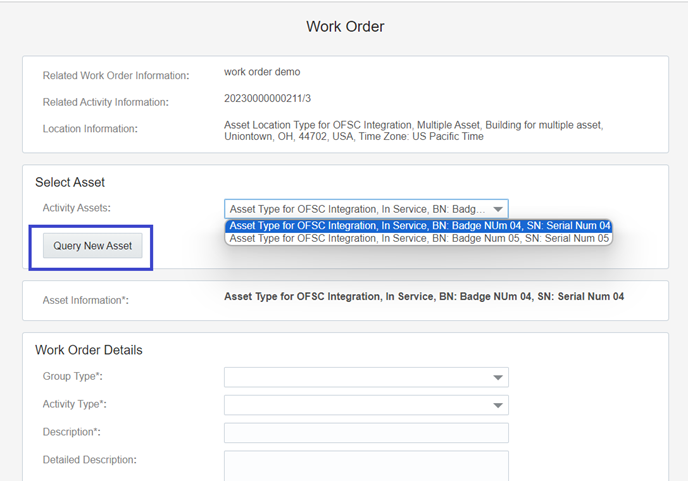Click the 'work order demo' text
The height and width of the screenshot is (482, 689).
tap(262, 72)
